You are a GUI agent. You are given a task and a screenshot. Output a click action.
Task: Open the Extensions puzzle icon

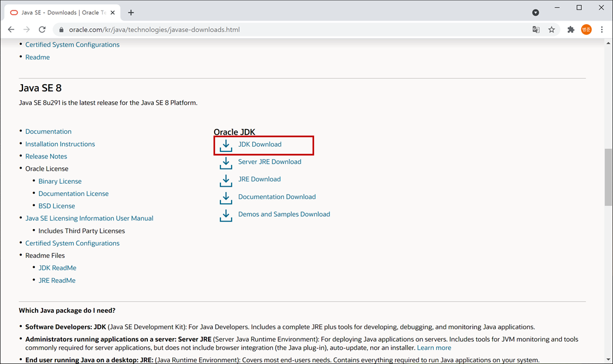(571, 29)
